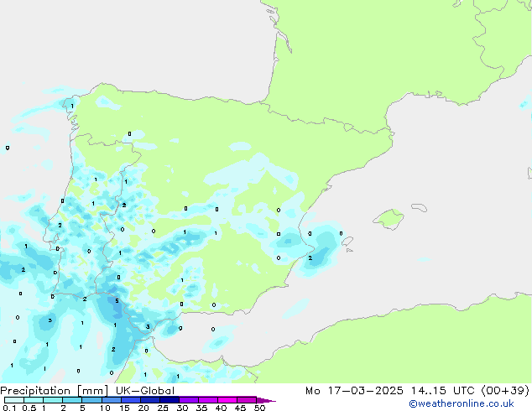Click the date text 'Mo 17-03-2025'
This screenshot has height=411, width=532.
[354, 391]
